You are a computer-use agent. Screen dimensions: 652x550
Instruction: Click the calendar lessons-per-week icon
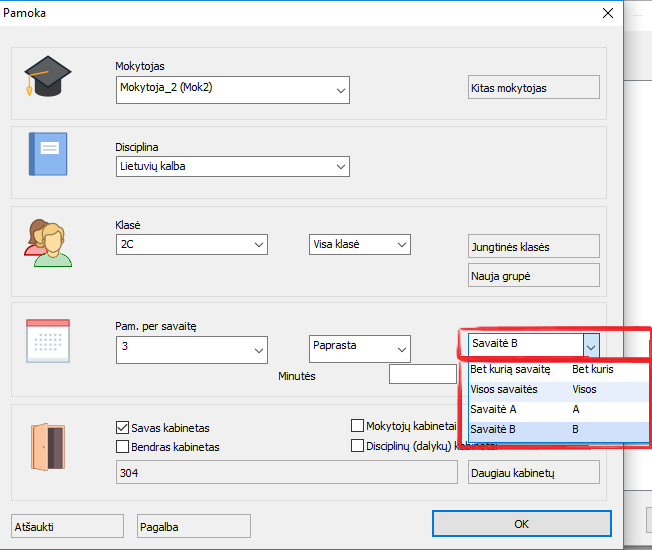click(x=48, y=340)
